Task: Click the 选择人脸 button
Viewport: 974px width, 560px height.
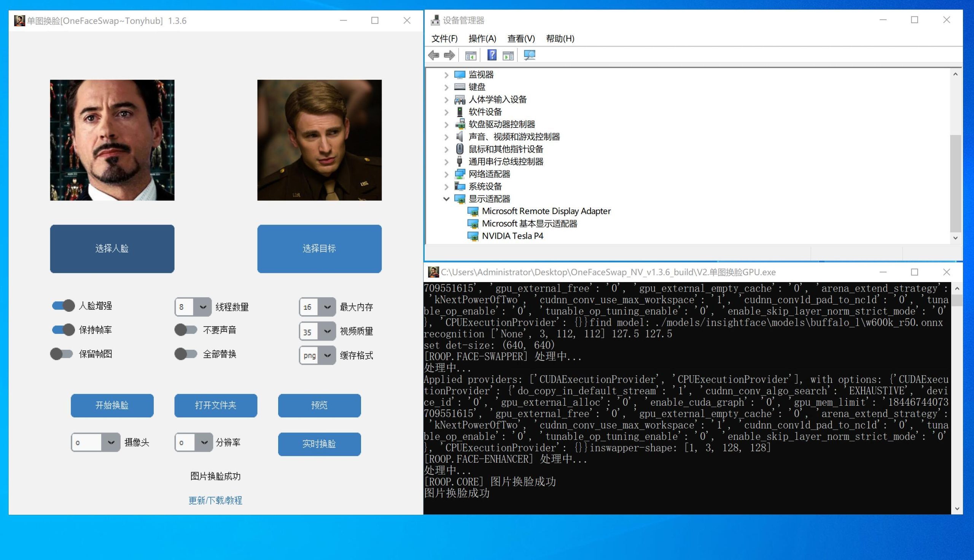Action: pos(112,249)
